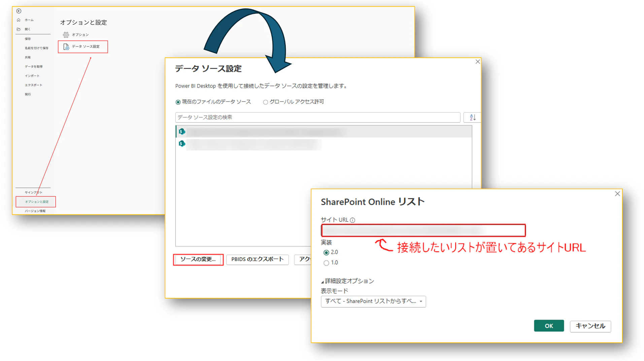The image size is (644, 361).
Task: Click the キャンセル button
Action: pyautogui.click(x=590, y=326)
